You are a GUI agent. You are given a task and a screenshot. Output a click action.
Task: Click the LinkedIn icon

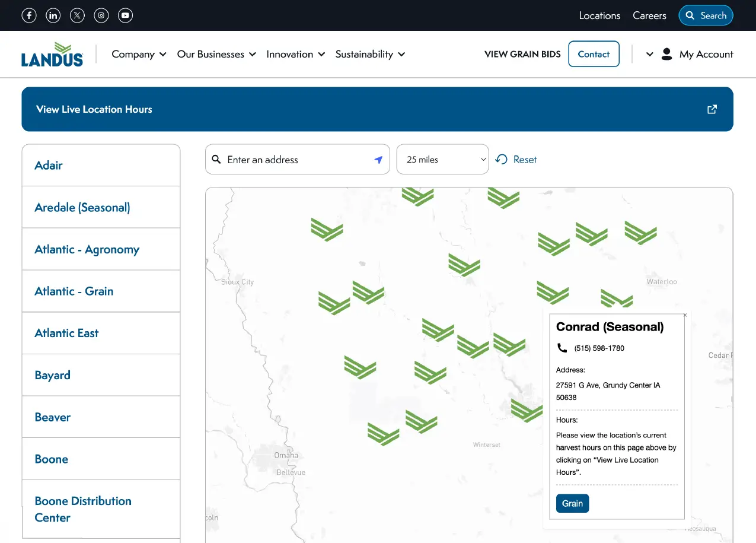tap(53, 15)
